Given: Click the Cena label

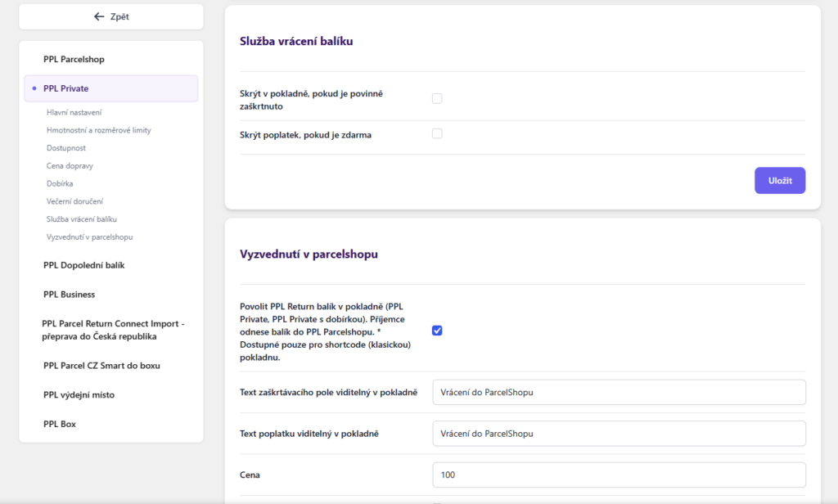Looking at the screenshot, I should [x=250, y=475].
